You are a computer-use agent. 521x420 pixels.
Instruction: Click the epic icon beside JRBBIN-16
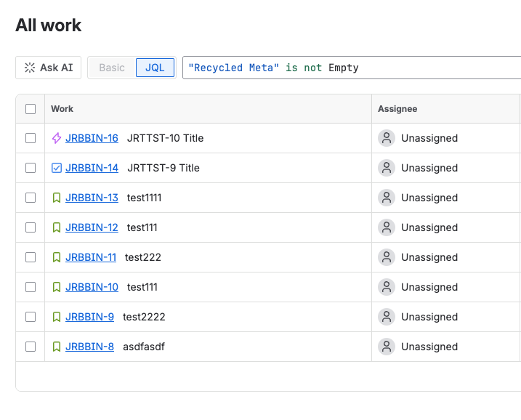tap(57, 138)
